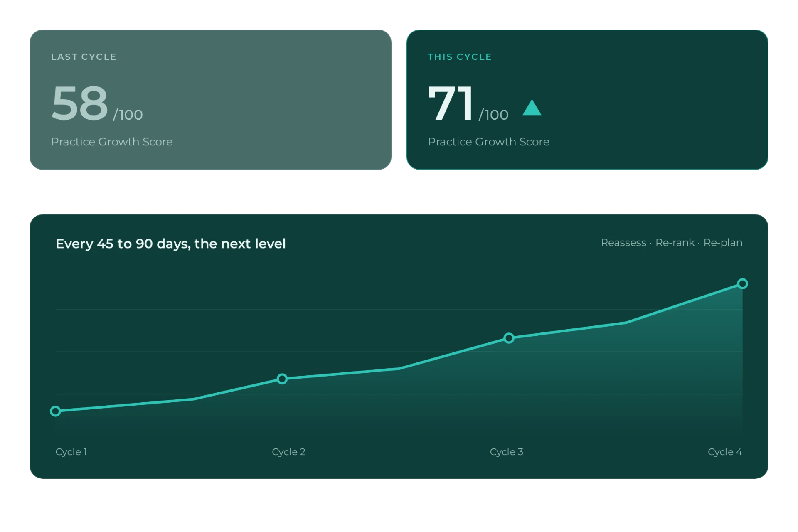Select the Cycle 2 data point marker
The image size is (798, 532).
(282, 379)
